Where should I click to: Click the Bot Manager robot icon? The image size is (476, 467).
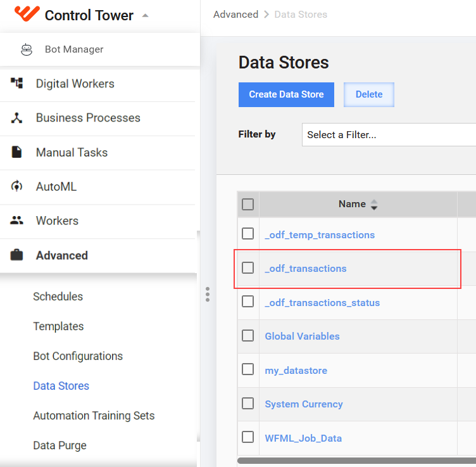(x=27, y=49)
